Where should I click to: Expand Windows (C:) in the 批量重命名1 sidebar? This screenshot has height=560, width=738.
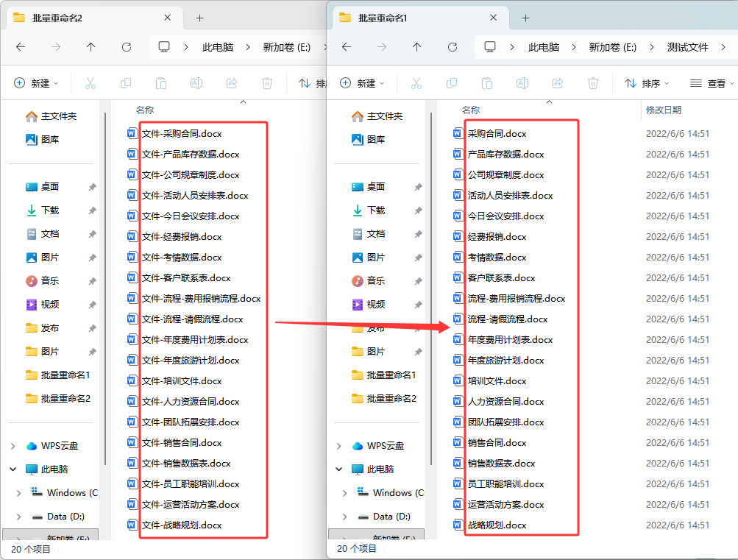click(344, 493)
